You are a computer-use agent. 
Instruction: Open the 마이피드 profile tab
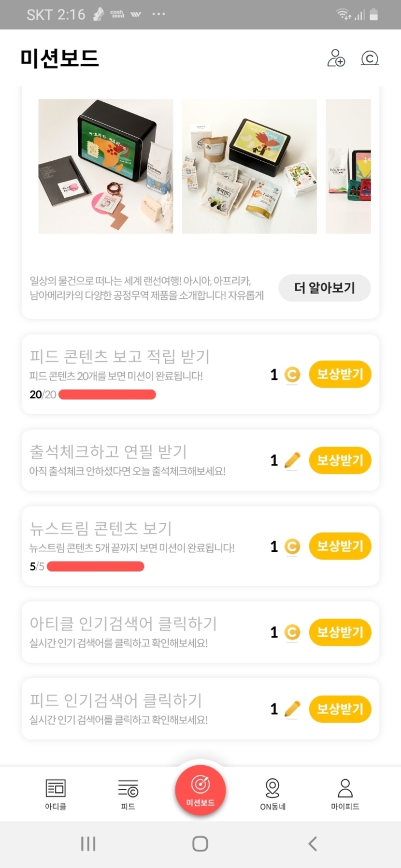click(345, 794)
